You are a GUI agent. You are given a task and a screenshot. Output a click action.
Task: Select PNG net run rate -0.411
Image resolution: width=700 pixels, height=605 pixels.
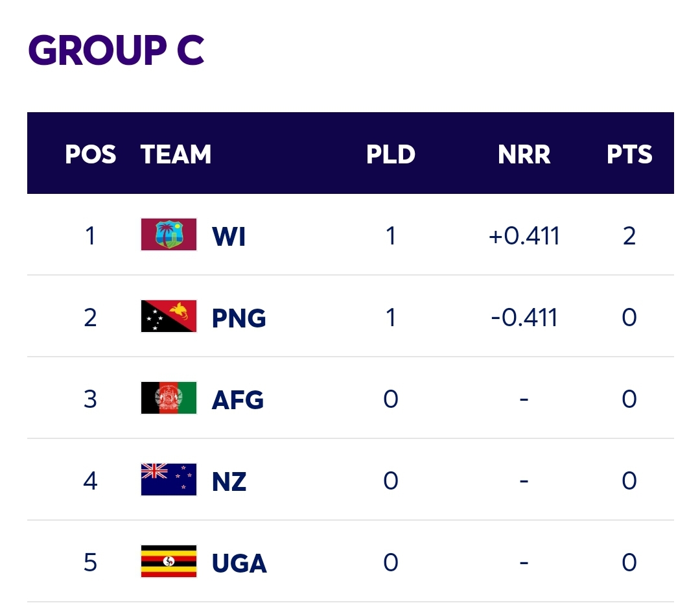(x=524, y=318)
